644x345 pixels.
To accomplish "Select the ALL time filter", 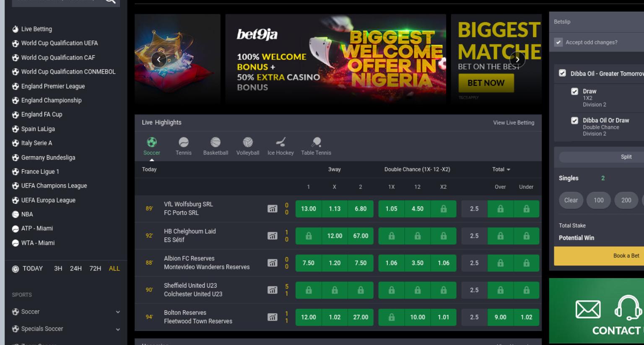I will (x=114, y=268).
